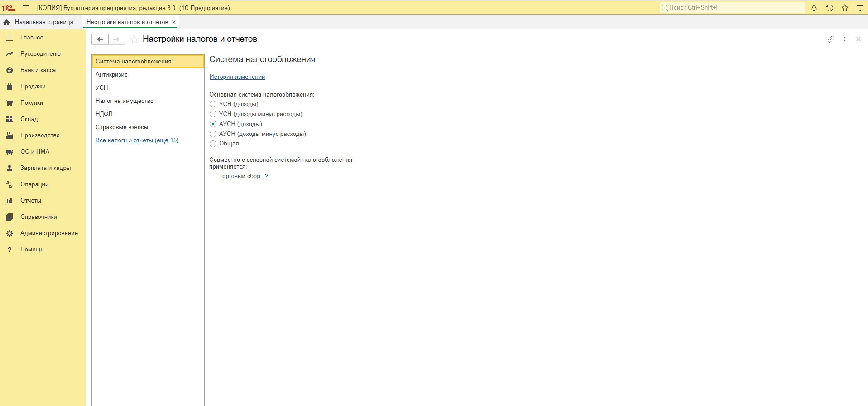Screen dimensions: 868x406
Task: Click the Зарплата и кадры person icon
Action: 10,168
